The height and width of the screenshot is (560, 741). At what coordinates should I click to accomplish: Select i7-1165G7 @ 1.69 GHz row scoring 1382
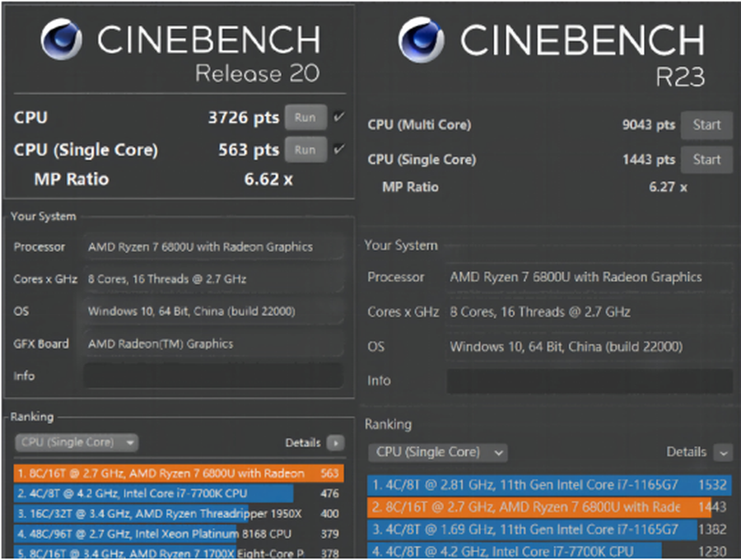(550, 530)
